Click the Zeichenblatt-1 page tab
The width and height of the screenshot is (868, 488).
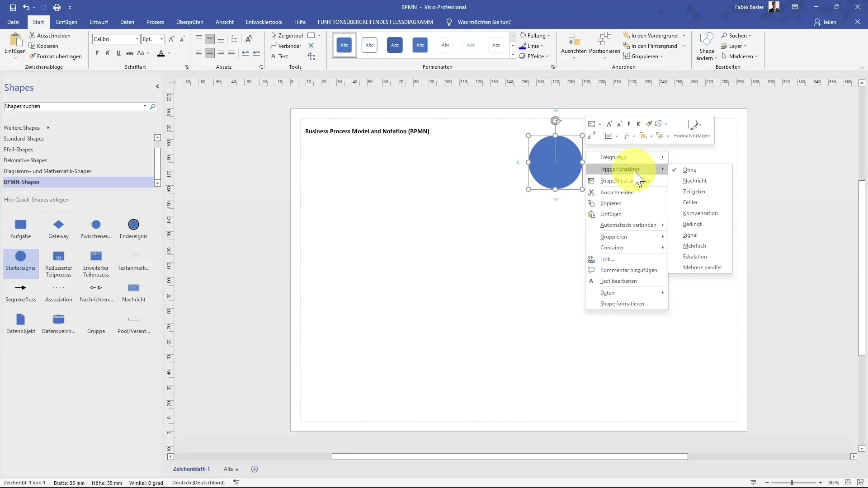click(x=191, y=469)
